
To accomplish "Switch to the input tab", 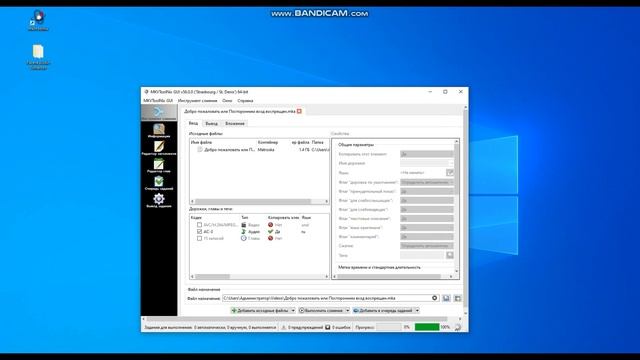I will (193, 123).
